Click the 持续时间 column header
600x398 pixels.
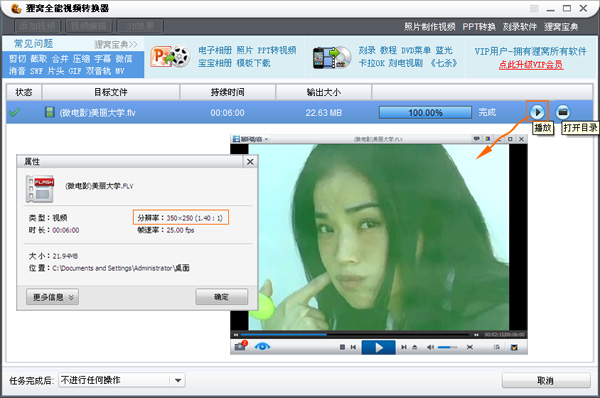[x=228, y=92]
